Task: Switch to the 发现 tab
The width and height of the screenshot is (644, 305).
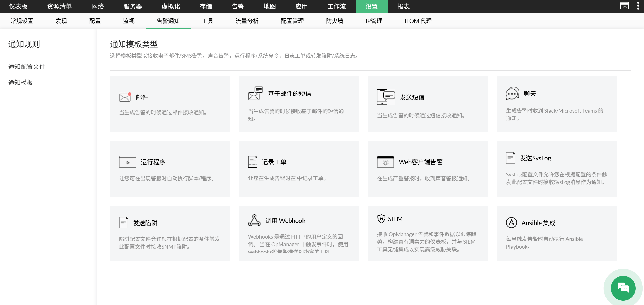Action: tap(61, 21)
